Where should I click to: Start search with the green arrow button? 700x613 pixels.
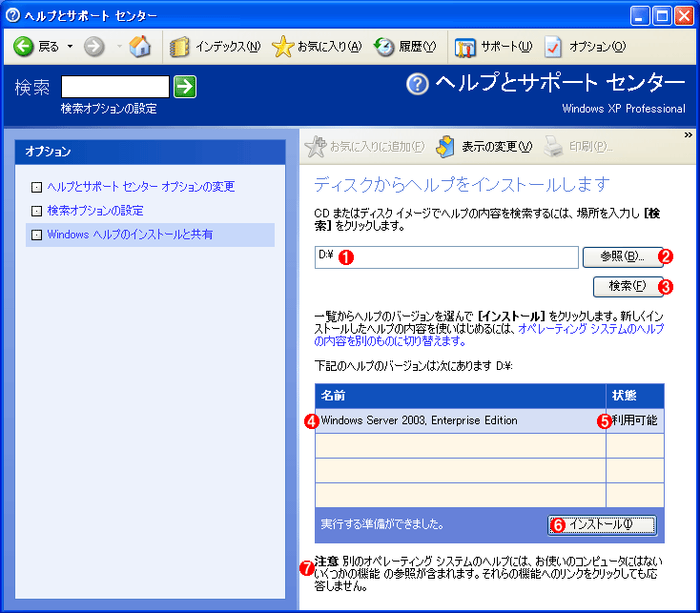[x=185, y=87]
